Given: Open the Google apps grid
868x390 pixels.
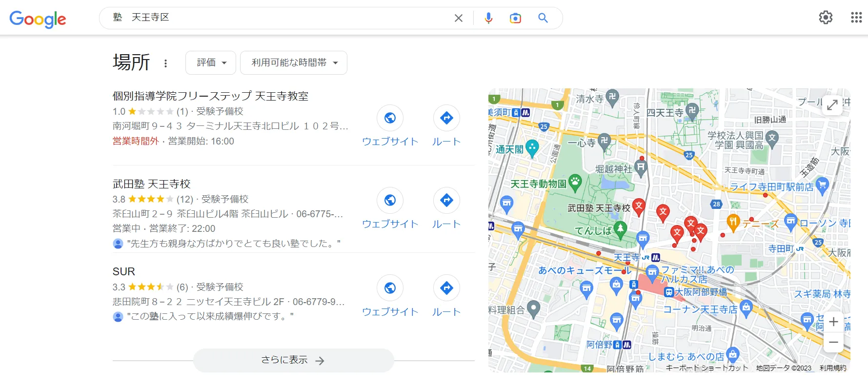Looking at the screenshot, I should click(856, 18).
